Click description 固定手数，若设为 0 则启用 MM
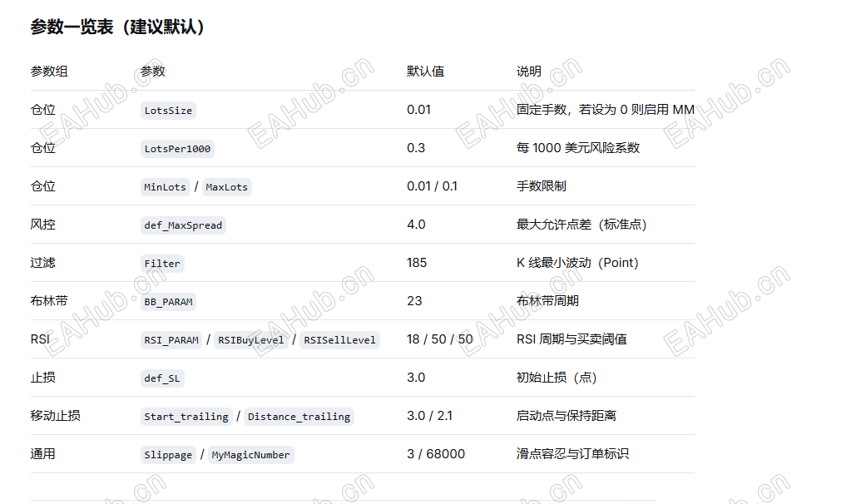Image resolution: width=851 pixels, height=504 pixels. pos(606,110)
